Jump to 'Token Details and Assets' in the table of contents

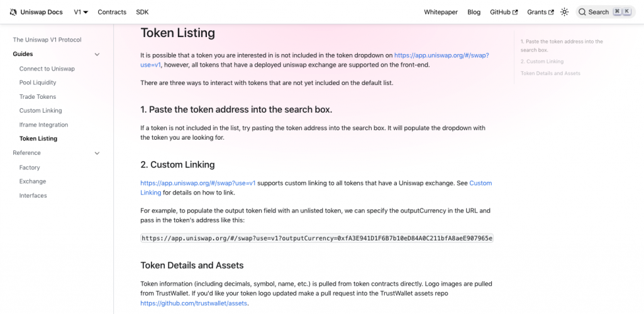[x=550, y=73]
